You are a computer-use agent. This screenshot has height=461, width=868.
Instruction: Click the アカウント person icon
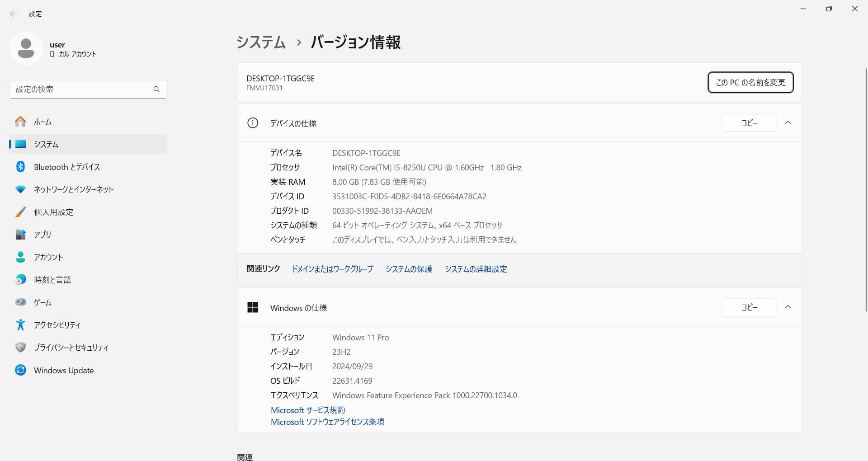pos(20,257)
